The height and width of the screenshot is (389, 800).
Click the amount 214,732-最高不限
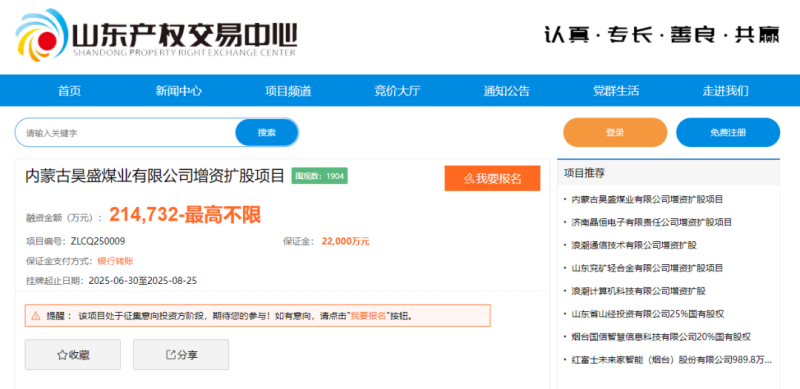pos(185,215)
